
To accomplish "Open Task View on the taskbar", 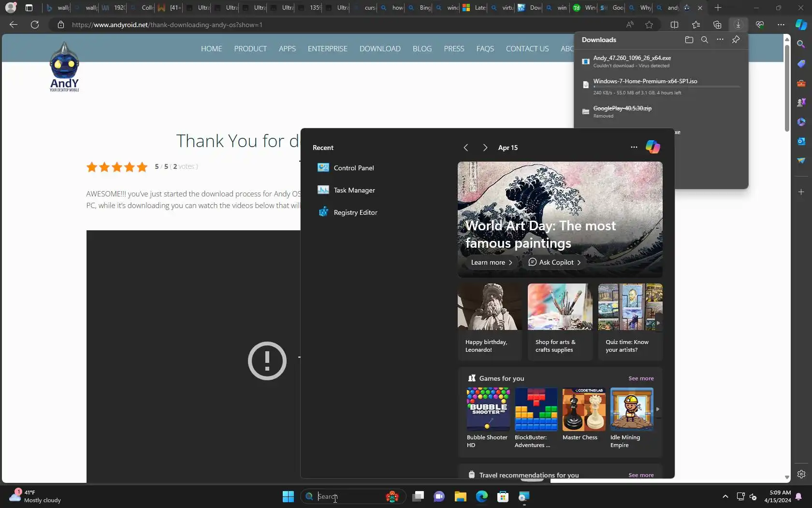I will [419, 496].
